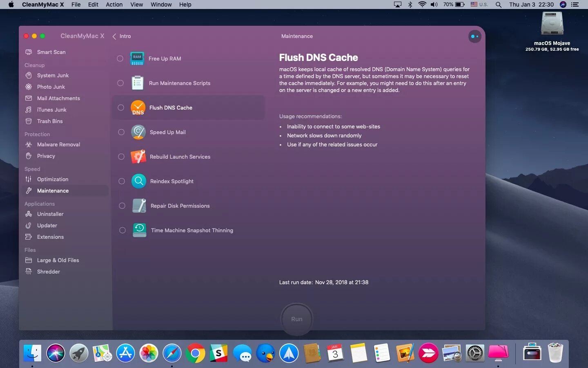Select Trash Bins in sidebar

50,121
